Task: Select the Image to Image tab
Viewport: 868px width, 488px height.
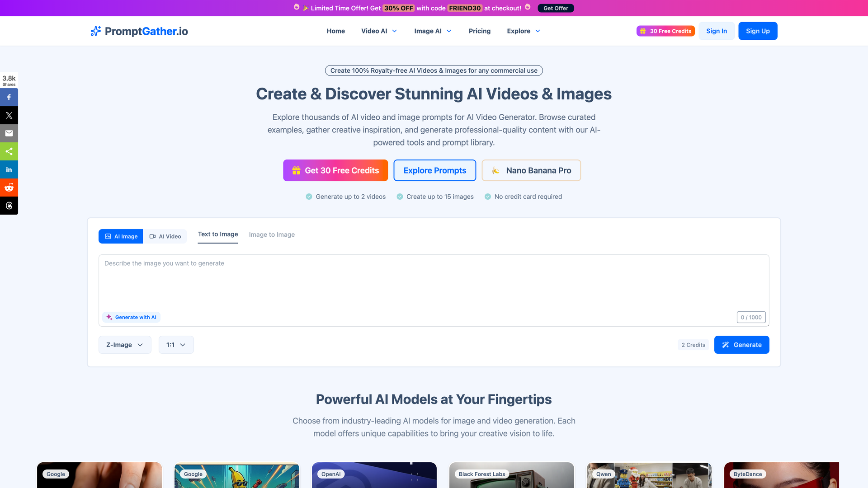Action: (272, 235)
